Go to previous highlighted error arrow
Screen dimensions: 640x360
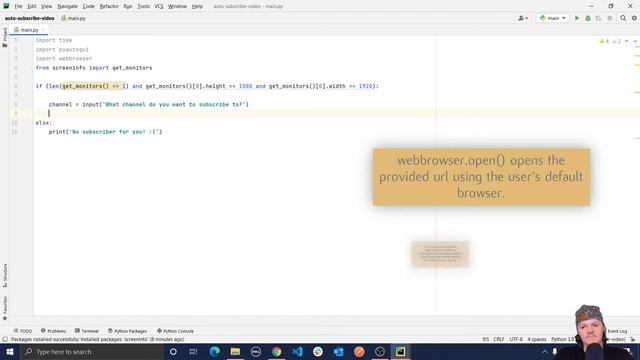click(x=627, y=41)
